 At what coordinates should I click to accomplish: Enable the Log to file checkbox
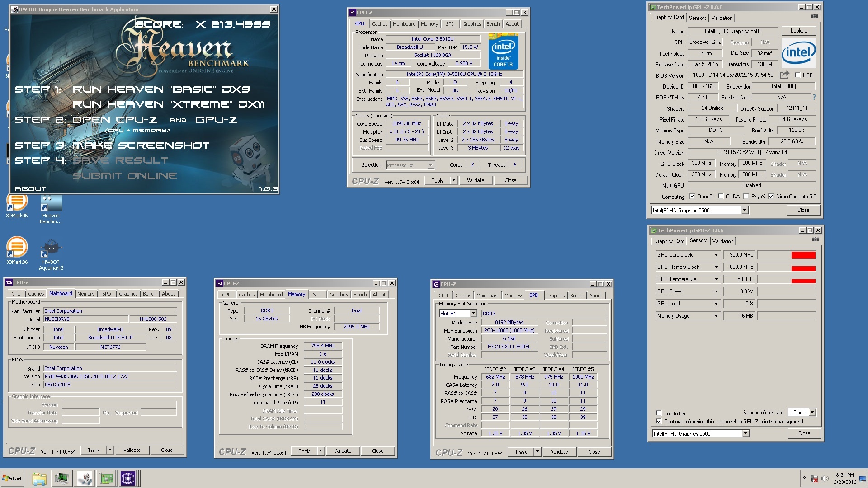click(x=659, y=413)
